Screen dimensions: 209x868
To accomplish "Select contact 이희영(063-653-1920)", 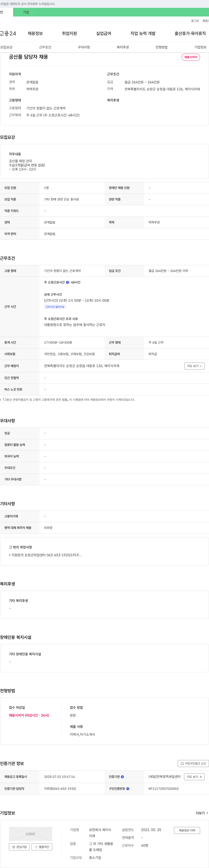I will (60, 788).
